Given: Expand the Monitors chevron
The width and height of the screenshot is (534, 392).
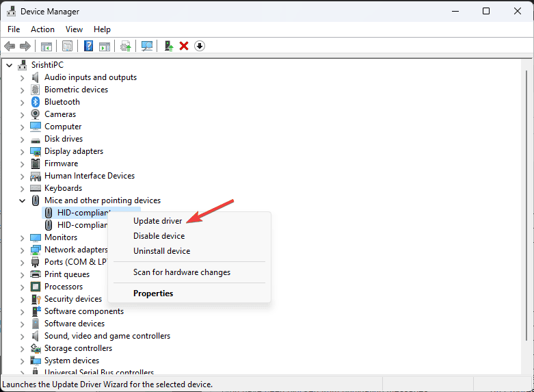Looking at the screenshot, I should pyautogui.click(x=22, y=238).
